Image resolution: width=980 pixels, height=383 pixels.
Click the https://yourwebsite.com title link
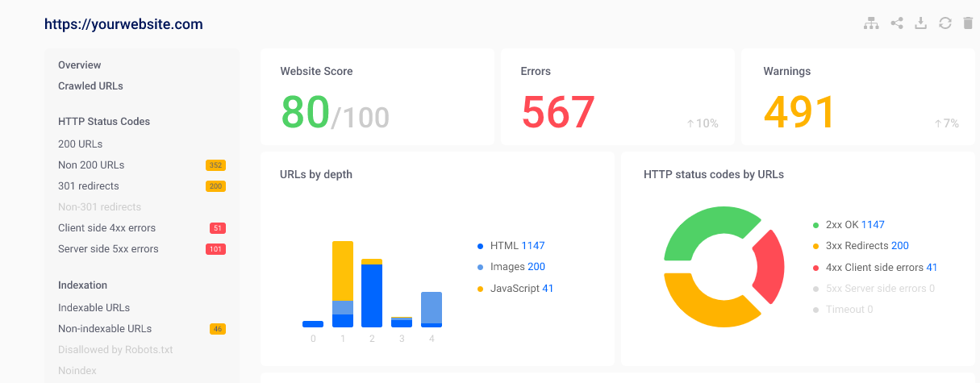[123, 24]
